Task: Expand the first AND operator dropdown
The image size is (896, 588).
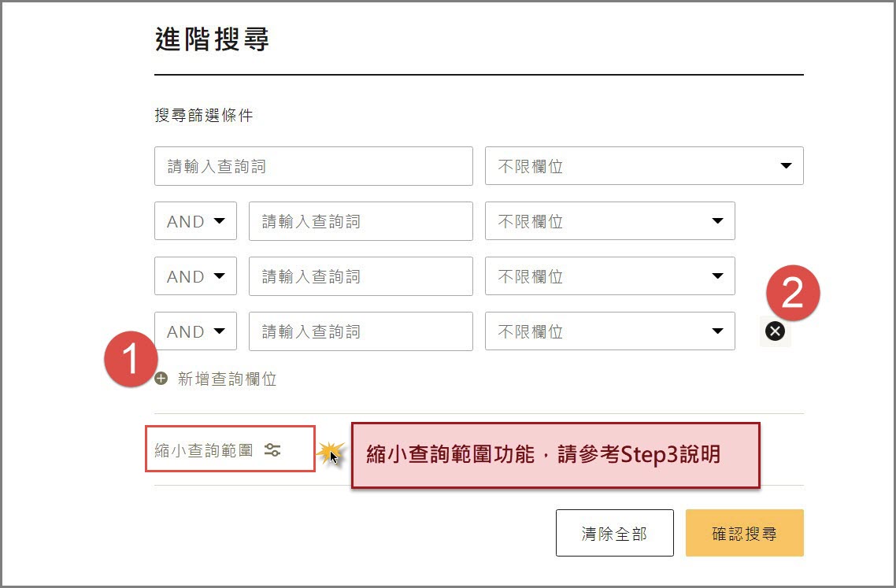Action: pyautogui.click(x=195, y=221)
